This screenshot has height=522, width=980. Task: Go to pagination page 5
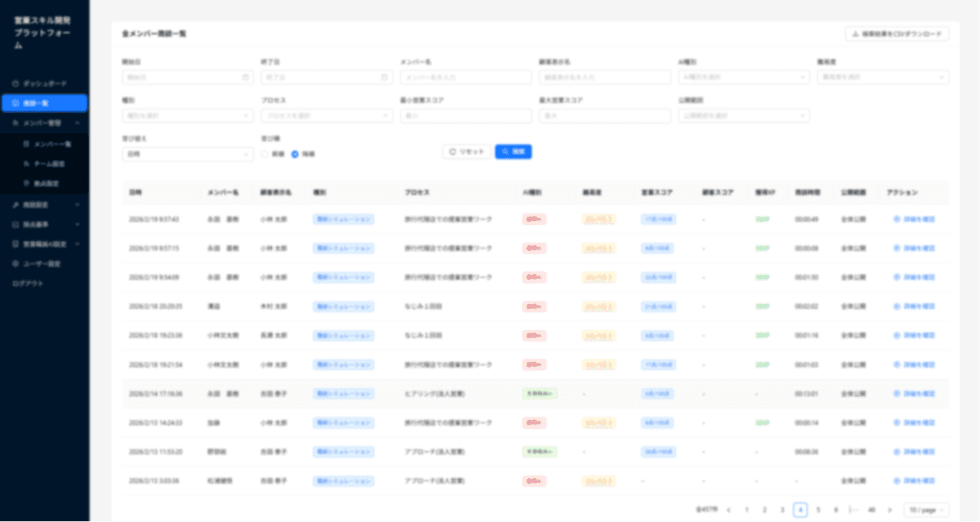[818, 510]
